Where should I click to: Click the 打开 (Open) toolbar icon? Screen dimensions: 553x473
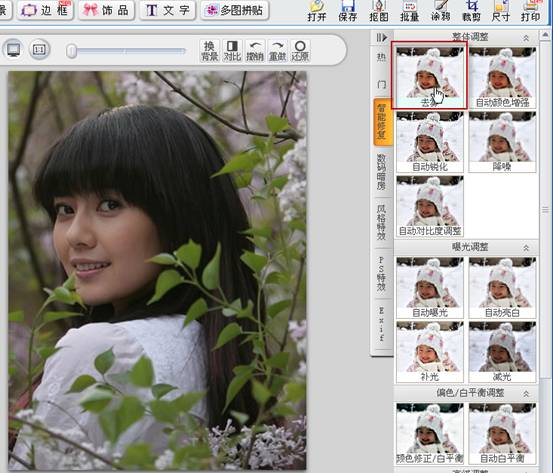pyautogui.click(x=317, y=11)
